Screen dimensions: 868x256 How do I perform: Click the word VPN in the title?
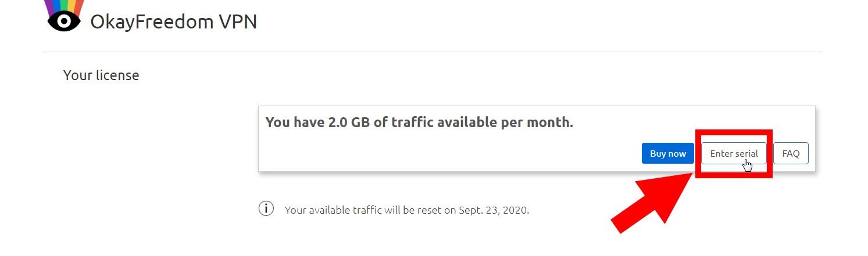[236, 22]
